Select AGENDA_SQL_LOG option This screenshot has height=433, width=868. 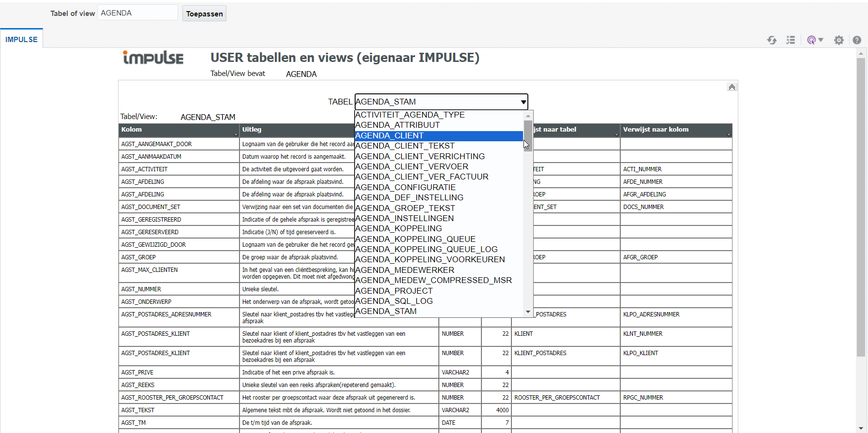pyautogui.click(x=439, y=301)
